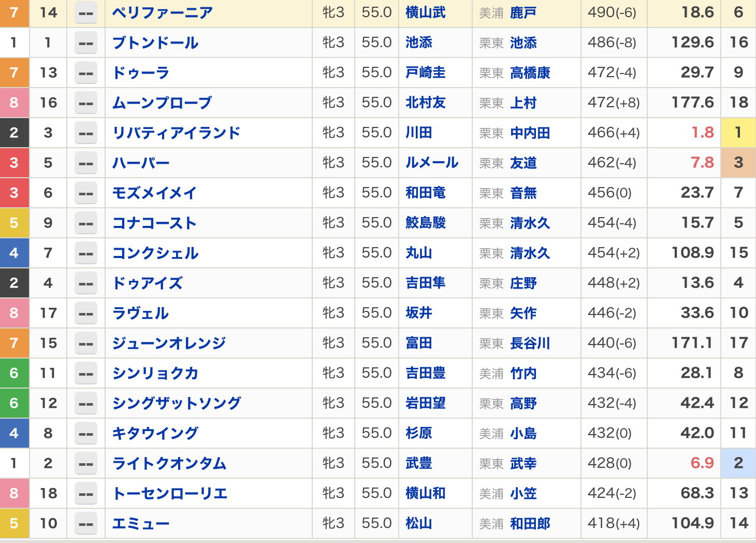
Task: Open the ジューンオレンジ horse page
Action: tap(169, 343)
